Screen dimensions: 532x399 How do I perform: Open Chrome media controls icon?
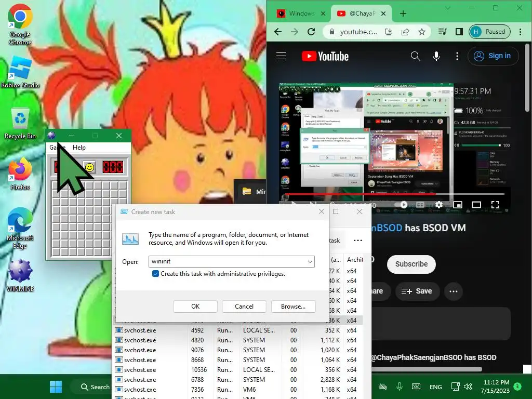pyautogui.click(x=443, y=32)
